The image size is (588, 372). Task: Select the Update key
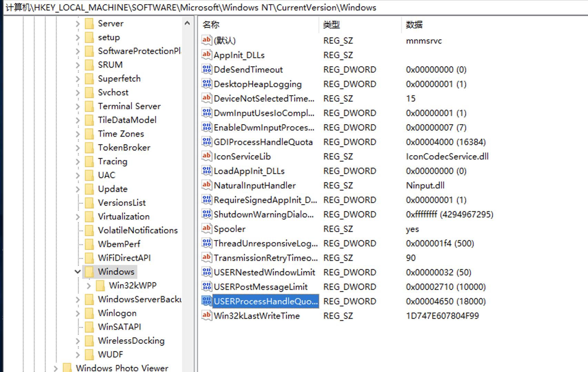point(113,189)
